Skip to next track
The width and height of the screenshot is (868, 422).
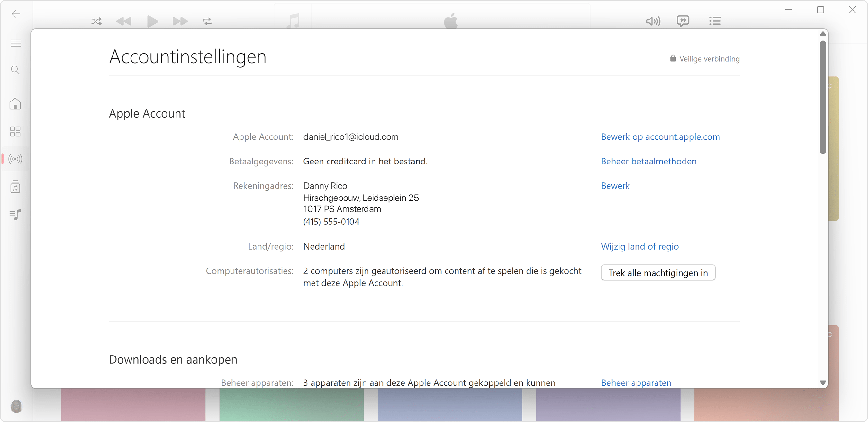180,22
